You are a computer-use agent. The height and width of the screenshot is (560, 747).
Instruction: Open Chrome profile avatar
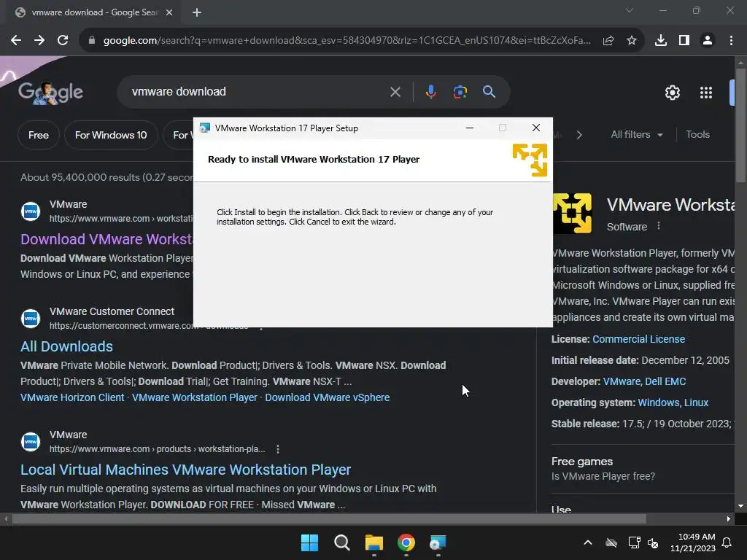coord(708,41)
